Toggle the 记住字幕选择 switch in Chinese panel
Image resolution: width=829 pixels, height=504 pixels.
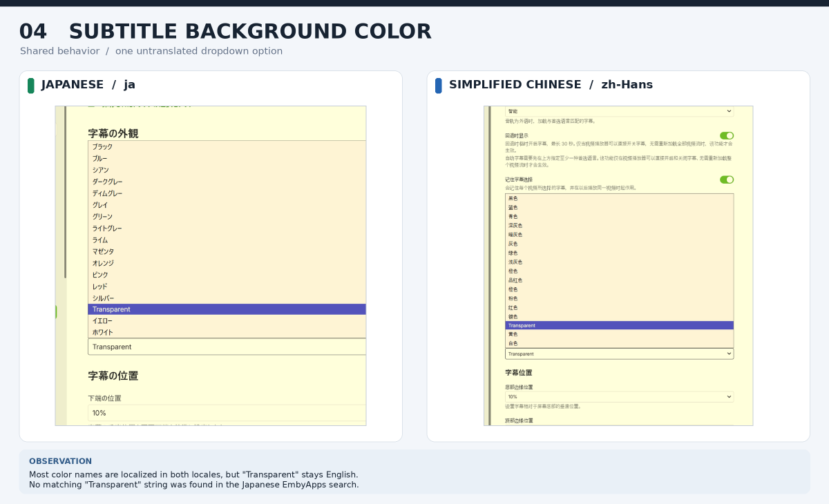coord(726,180)
